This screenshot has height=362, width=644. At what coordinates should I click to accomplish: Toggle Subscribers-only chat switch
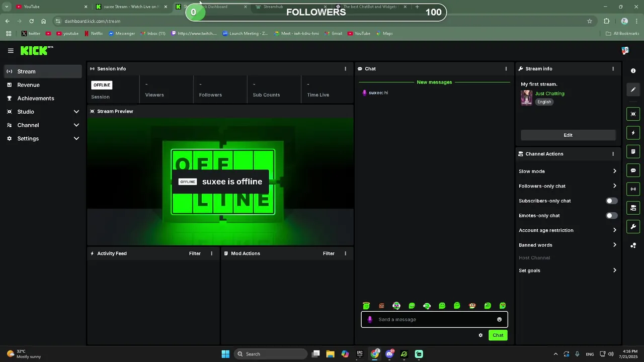click(x=611, y=201)
